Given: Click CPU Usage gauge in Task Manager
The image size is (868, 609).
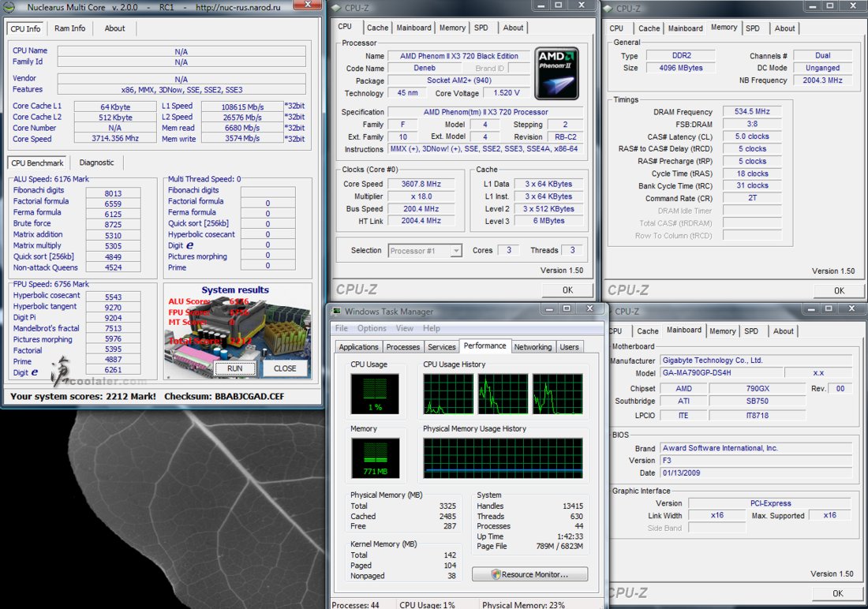Looking at the screenshot, I should pyautogui.click(x=375, y=394).
